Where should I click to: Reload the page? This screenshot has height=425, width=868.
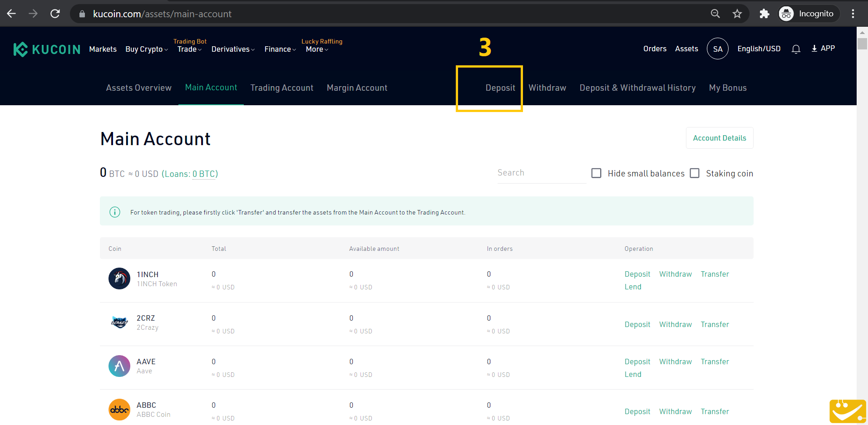click(55, 14)
